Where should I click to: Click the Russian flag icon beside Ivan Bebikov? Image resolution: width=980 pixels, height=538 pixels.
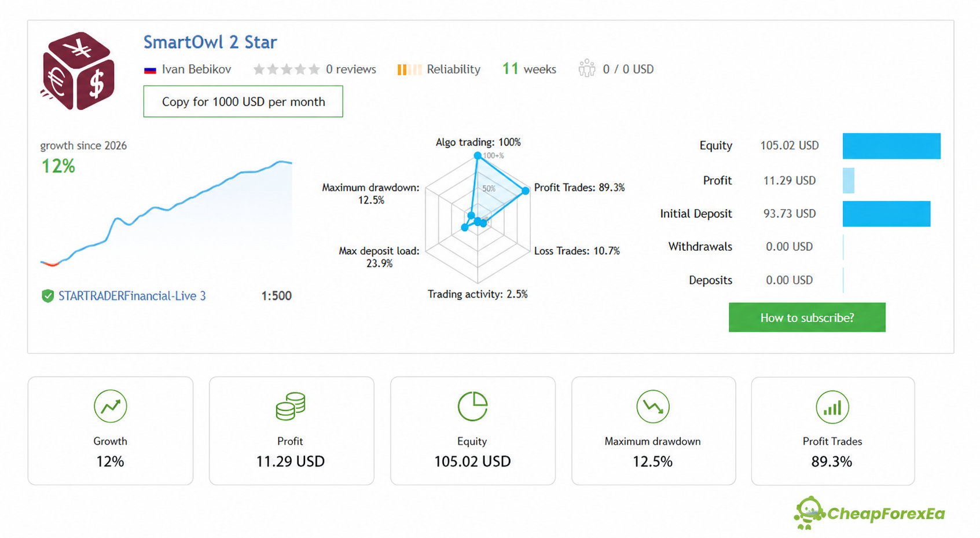click(150, 70)
